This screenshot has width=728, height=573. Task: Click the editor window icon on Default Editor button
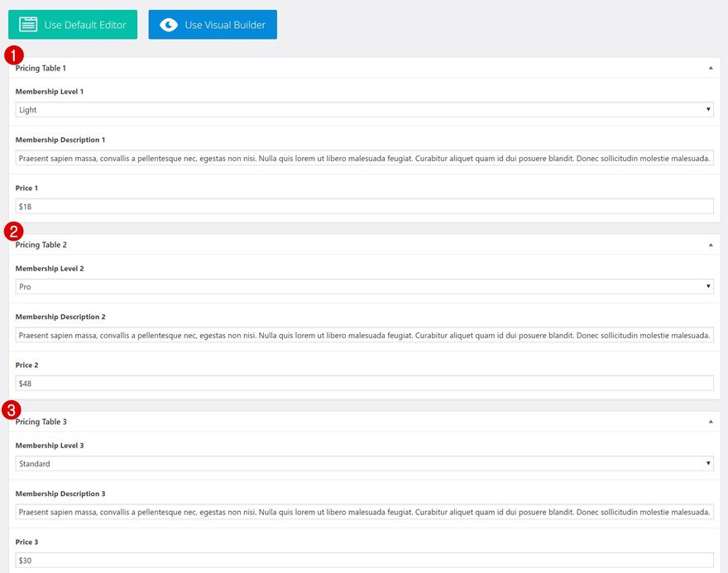(x=28, y=25)
